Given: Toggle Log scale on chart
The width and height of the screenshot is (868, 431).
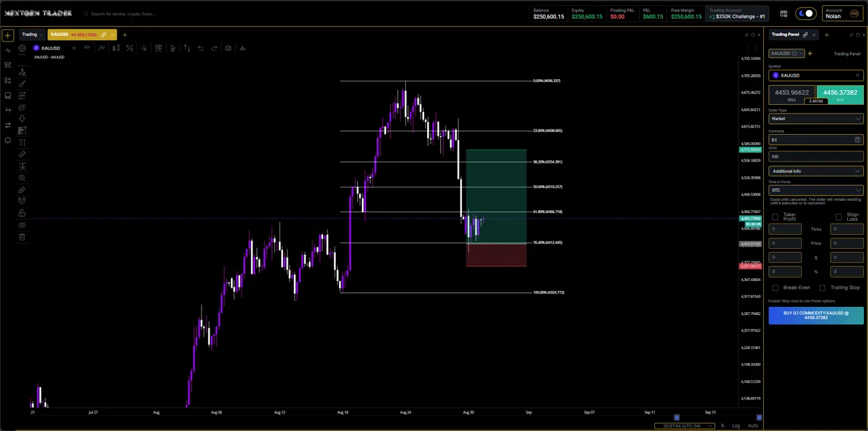Looking at the screenshot, I should (x=736, y=426).
